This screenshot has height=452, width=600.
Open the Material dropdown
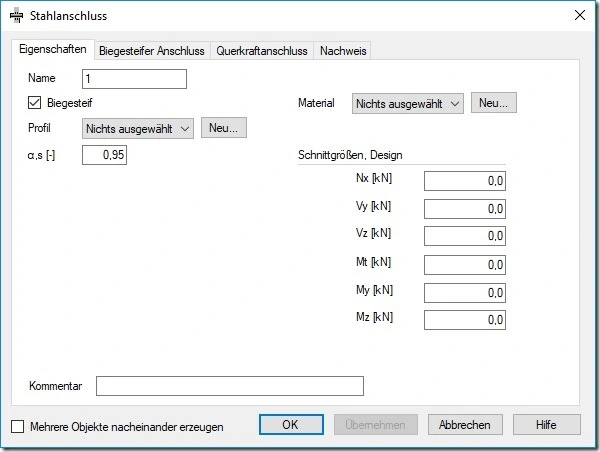tap(408, 104)
